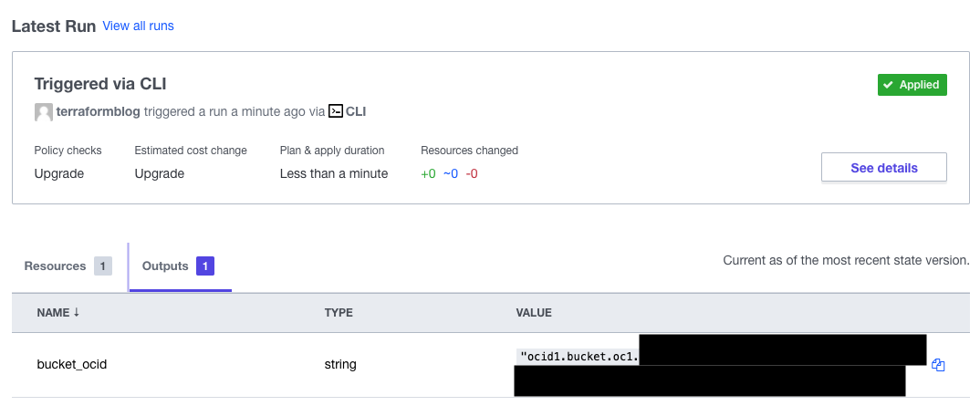Click the green Applied status badge
This screenshot has width=980, height=406.
pyautogui.click(x=912, y=85)
